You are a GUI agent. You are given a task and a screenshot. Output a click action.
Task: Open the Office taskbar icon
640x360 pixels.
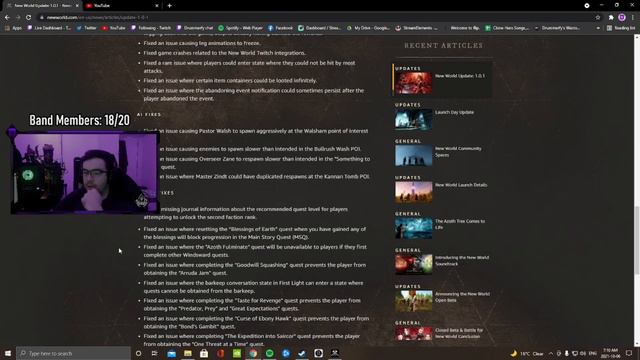click(x=220, y=353)
